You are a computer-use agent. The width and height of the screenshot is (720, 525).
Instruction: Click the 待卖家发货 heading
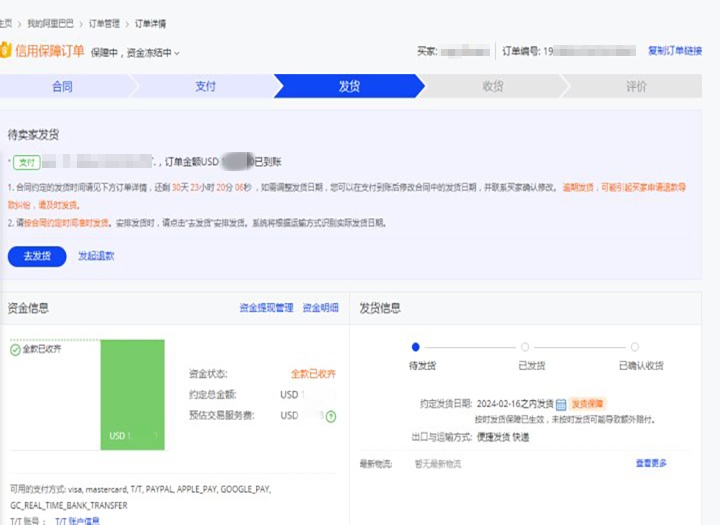[33, 135]
